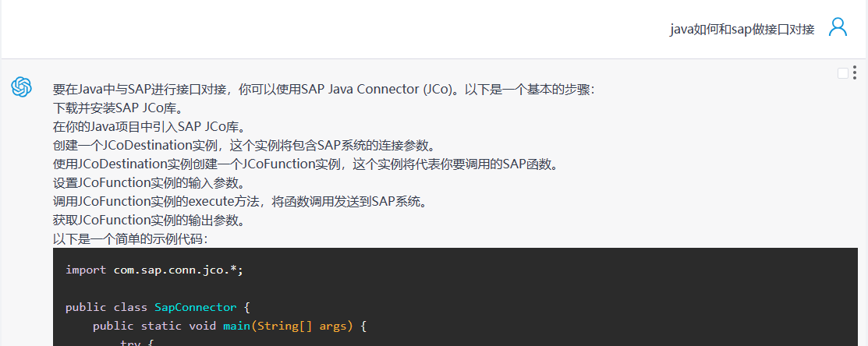Image resolution: width=868 pixels, height=346 pixels.
Task: Click the intro line mentioning SAP Java Connector (JCo)
Action: click(x=324, y=90)
